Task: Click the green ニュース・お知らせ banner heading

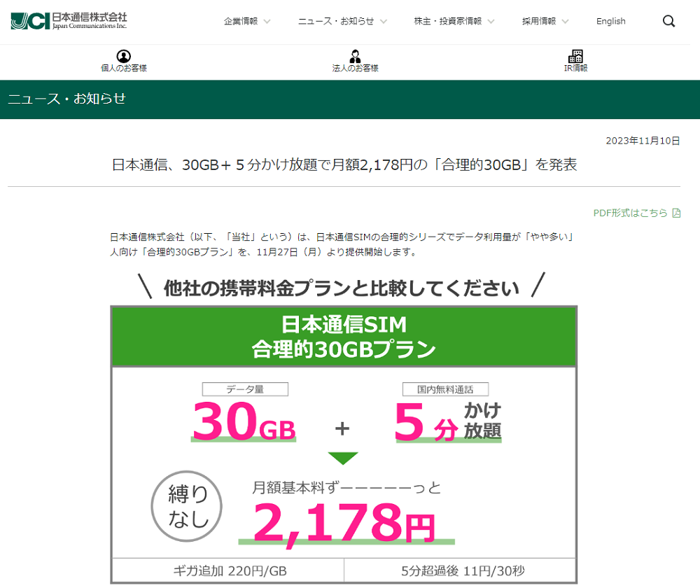Action: 67,99
